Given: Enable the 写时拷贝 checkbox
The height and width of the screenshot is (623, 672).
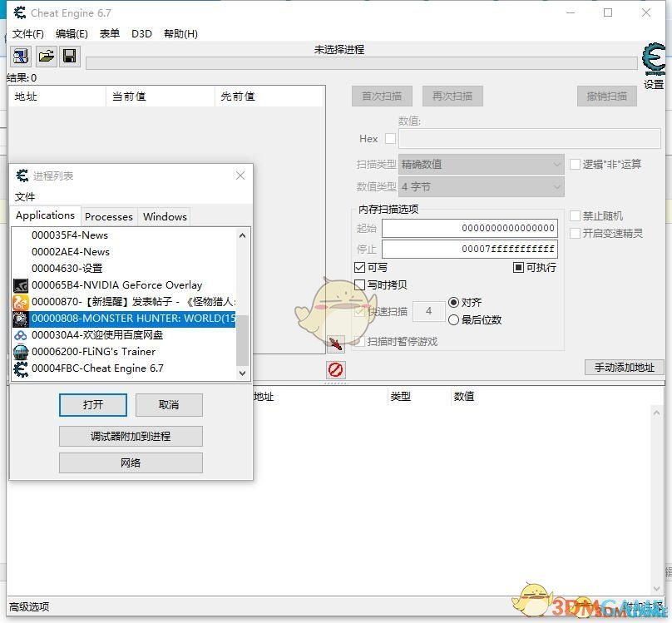Looking at the screenshot, I should [360, 285].
